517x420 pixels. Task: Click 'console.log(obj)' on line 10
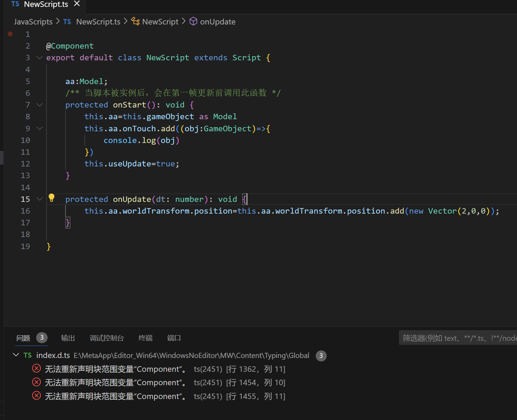[142, 140]
